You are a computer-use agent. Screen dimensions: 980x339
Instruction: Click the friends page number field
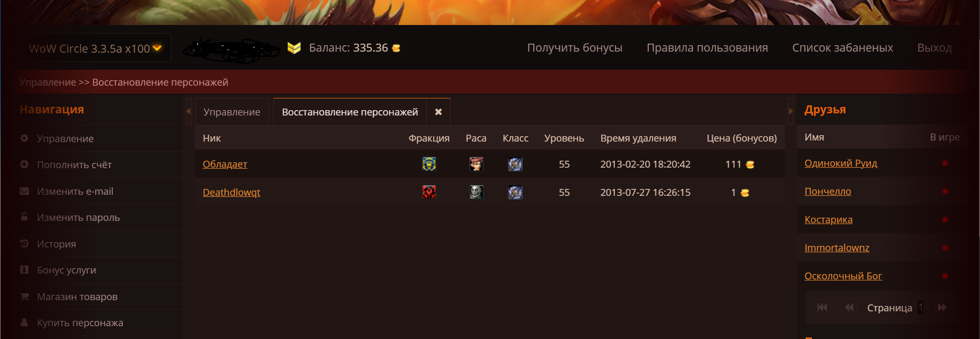tap(920, 308)
